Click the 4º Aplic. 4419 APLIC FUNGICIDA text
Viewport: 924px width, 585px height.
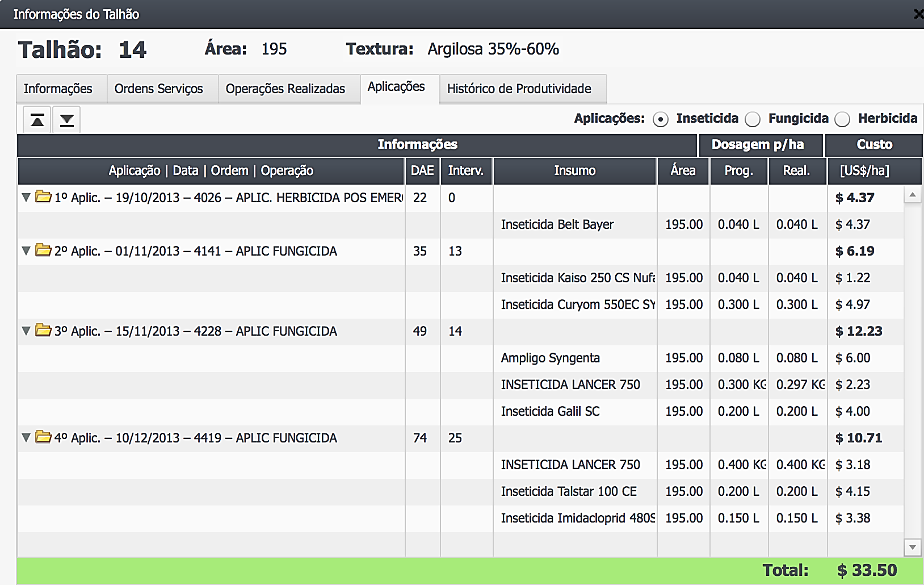pos(196,438)
